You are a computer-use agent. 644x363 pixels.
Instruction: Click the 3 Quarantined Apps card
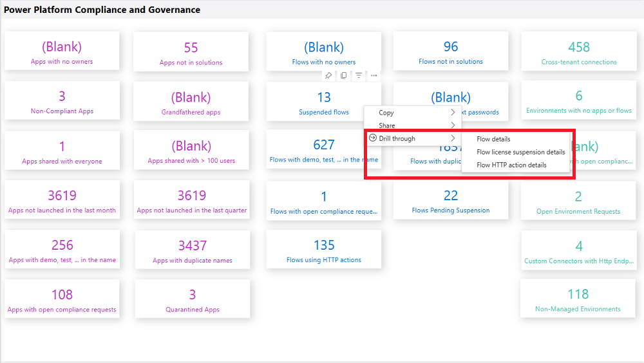(192, 299)
